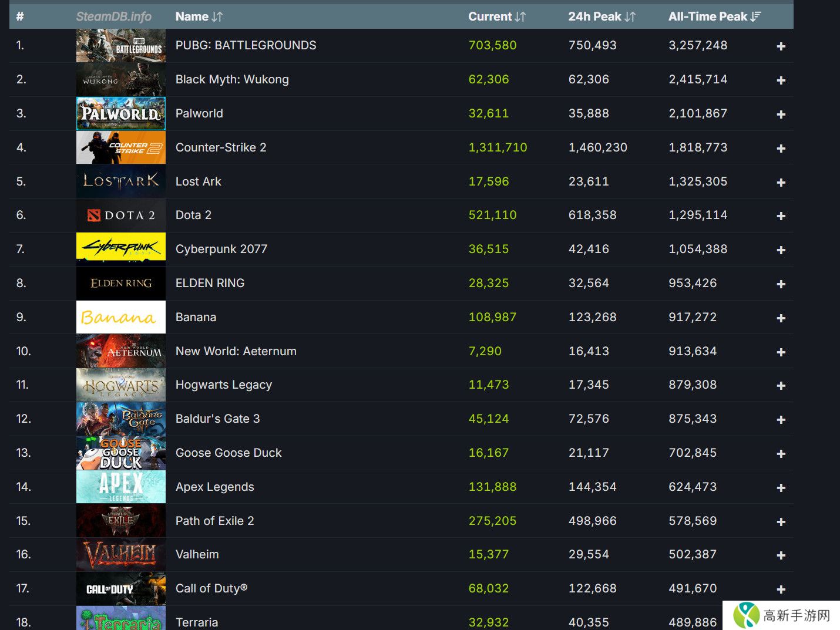840x630 pixels.
Task: Select the Valheim cover thumbnail
Action: (x=120, y=554)
